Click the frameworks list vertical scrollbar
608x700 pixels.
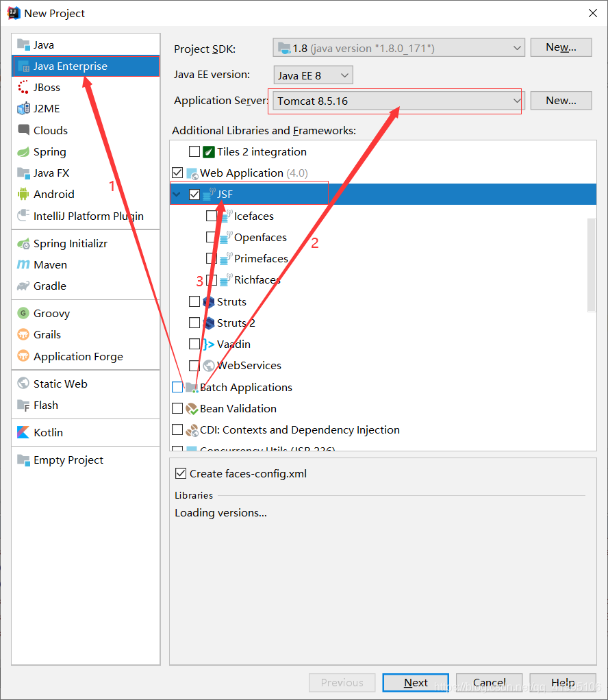pyautogui.click(x=592, y=265)
